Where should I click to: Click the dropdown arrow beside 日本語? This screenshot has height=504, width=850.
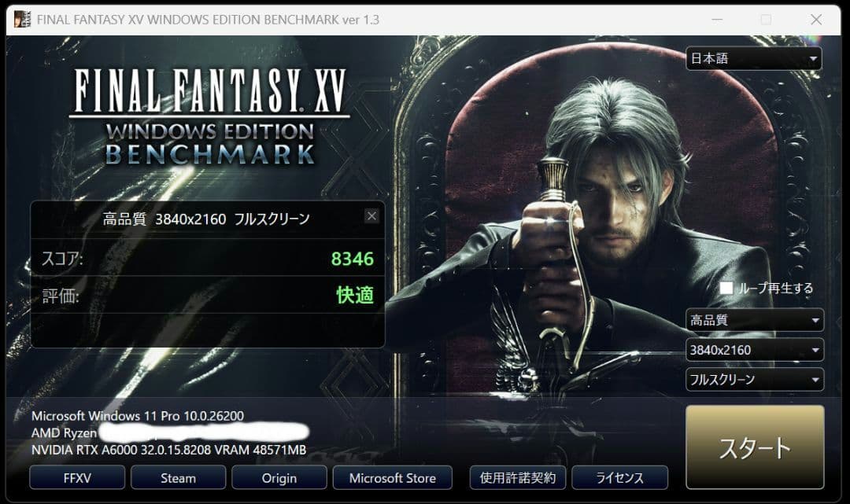coord(813,58)
